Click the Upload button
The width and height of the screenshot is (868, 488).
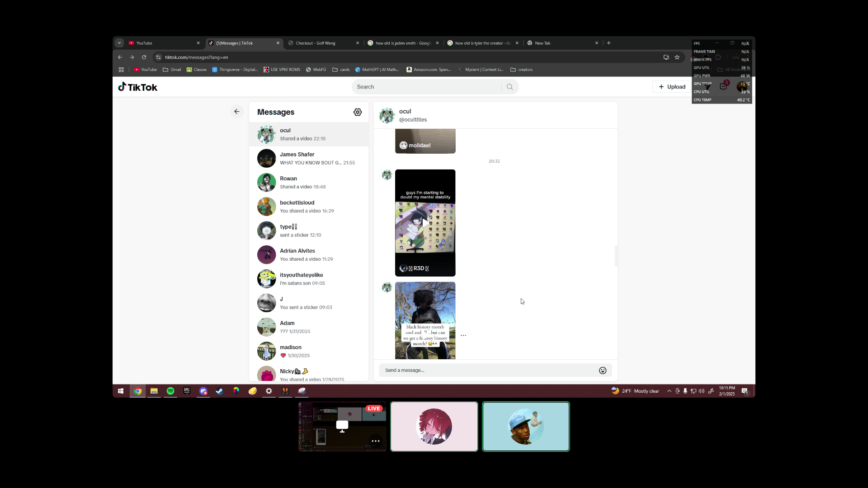(672, 87)
